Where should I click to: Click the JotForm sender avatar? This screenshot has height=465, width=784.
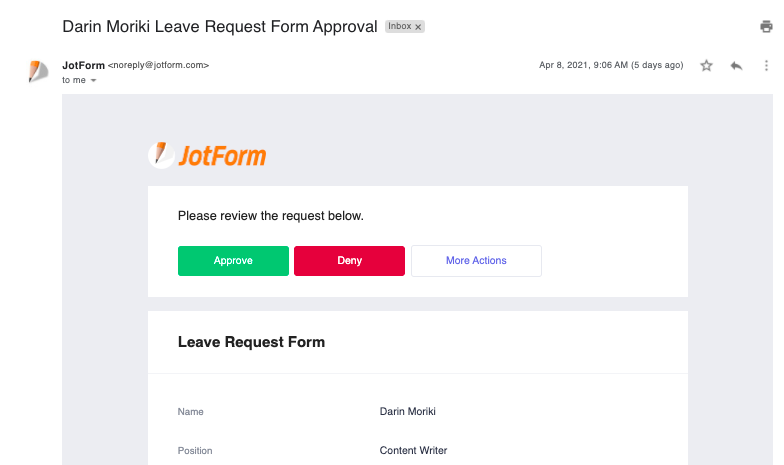point(38,71)
